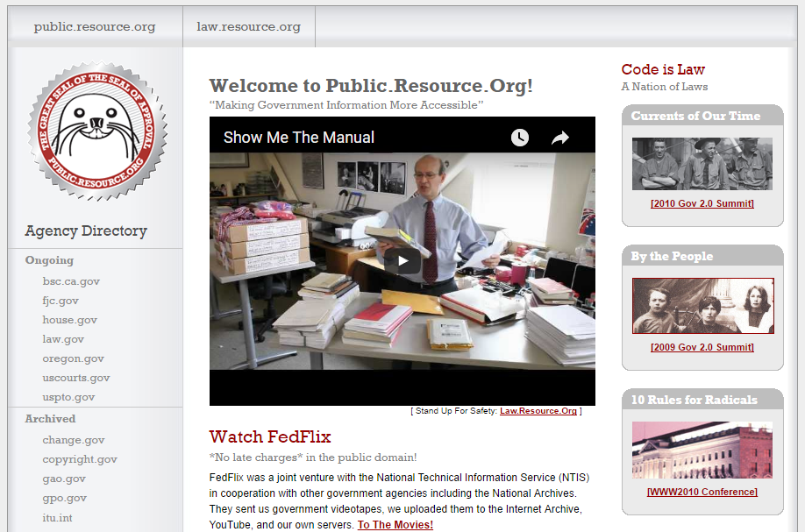Screen dimensions: 805x532
Task: Open the 2010 Gov 2.0 Summit link
Action: (x=702, y=203)
